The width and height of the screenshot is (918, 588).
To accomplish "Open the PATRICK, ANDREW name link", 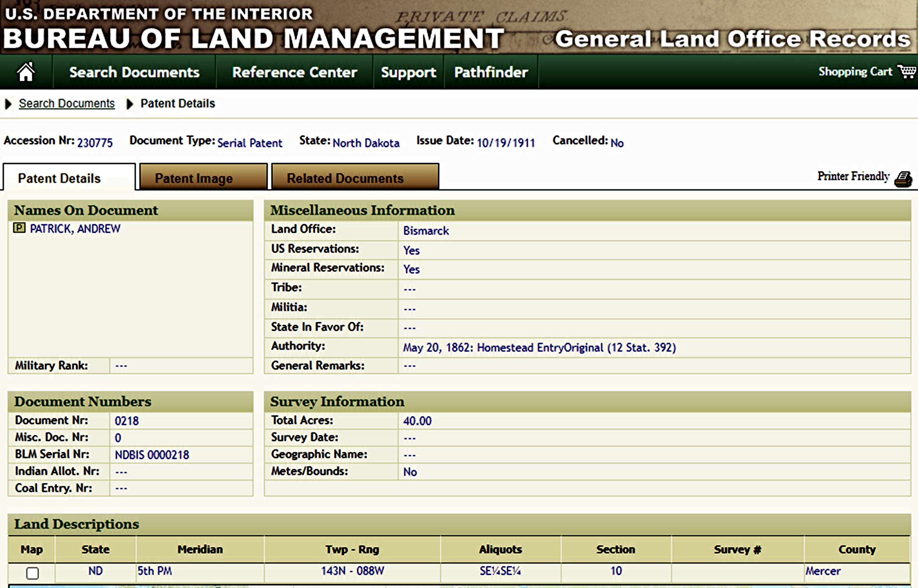I will (75, 229).
